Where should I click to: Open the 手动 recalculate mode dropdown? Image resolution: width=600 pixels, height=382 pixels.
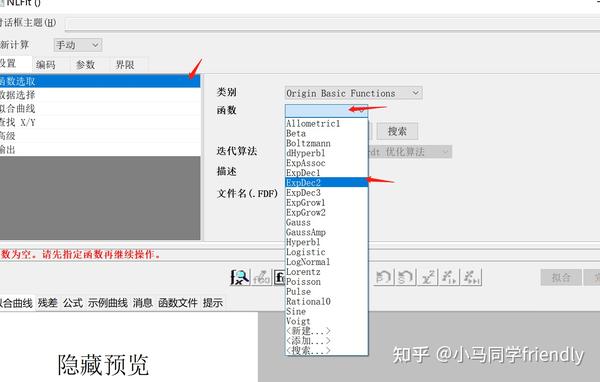[x=78, y=45]
